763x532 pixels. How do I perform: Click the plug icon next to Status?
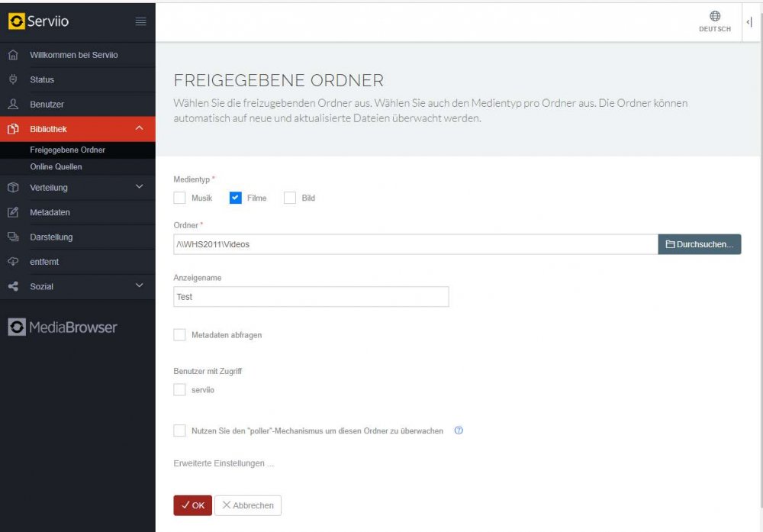(13, 79)
